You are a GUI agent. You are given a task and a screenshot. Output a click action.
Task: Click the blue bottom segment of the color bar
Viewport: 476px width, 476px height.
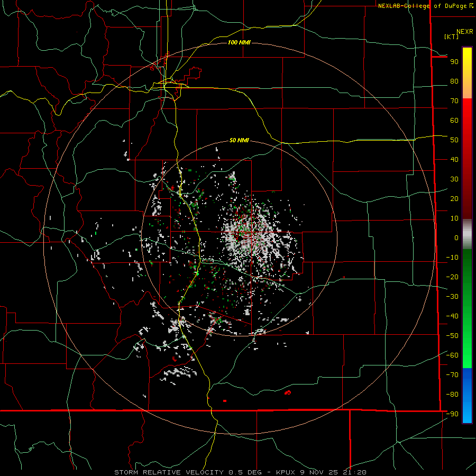[467, 396]
